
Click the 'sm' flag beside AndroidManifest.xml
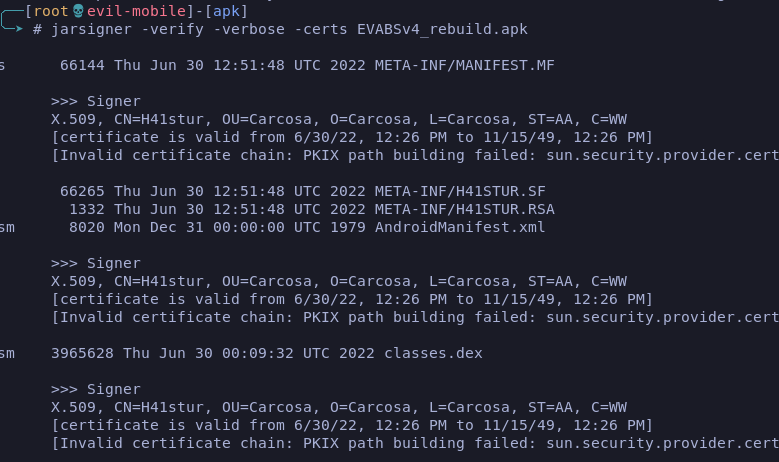pyautogui.click(x=7, y=227)
